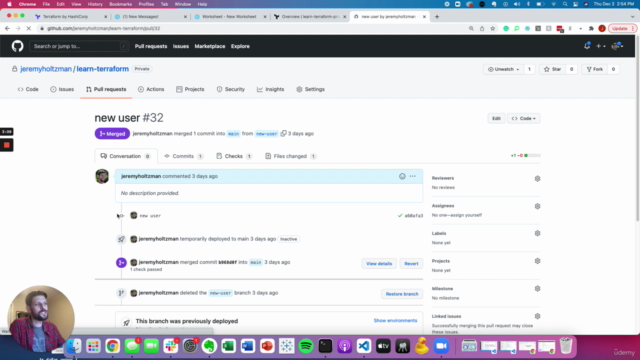
Task: Click the Revert button
Action: 411,264
